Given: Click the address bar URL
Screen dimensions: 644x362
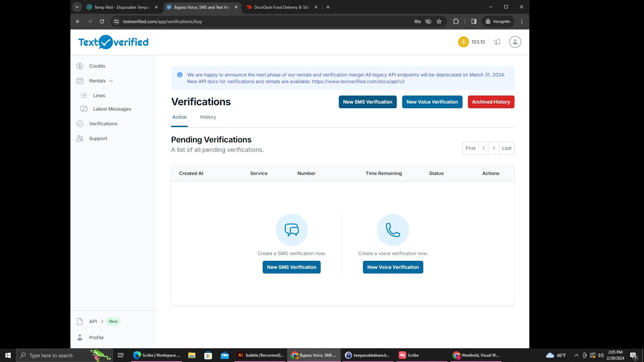Looking at the screenshot, I should 162,21.
